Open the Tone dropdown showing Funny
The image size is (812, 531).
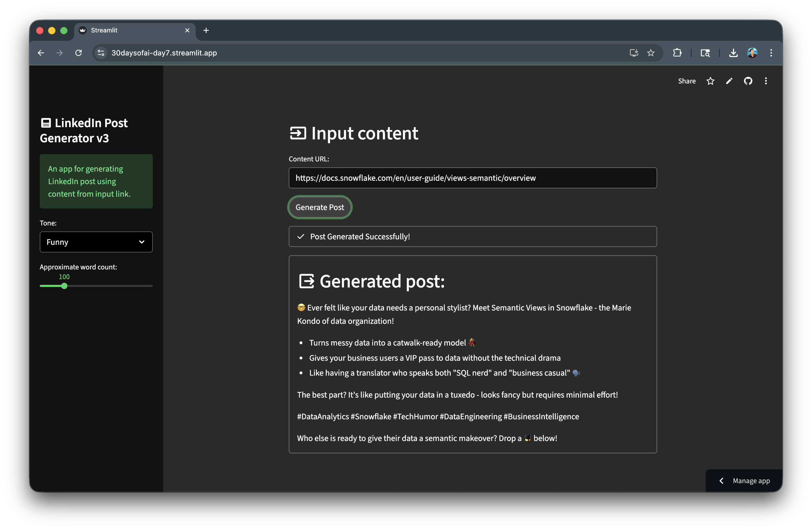96,242
